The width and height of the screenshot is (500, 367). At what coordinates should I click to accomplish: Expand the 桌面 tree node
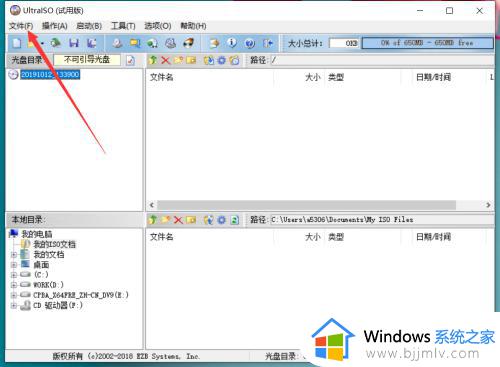click(14, 265)
